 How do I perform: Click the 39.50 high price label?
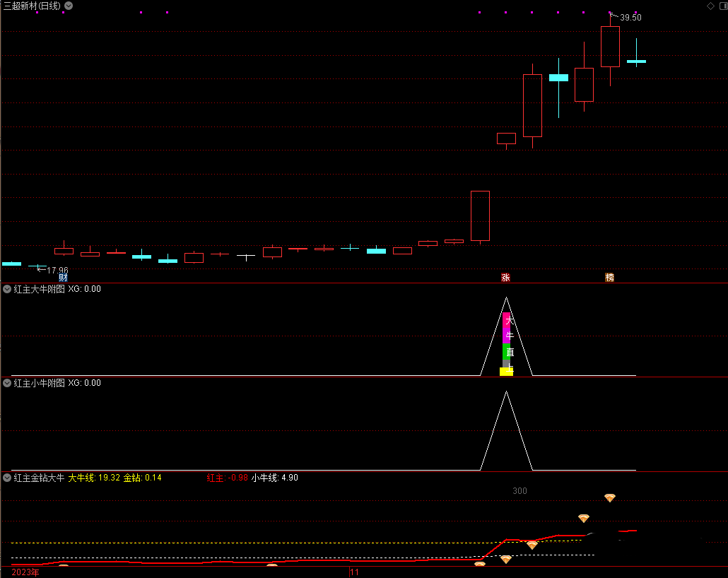point(630,18)
